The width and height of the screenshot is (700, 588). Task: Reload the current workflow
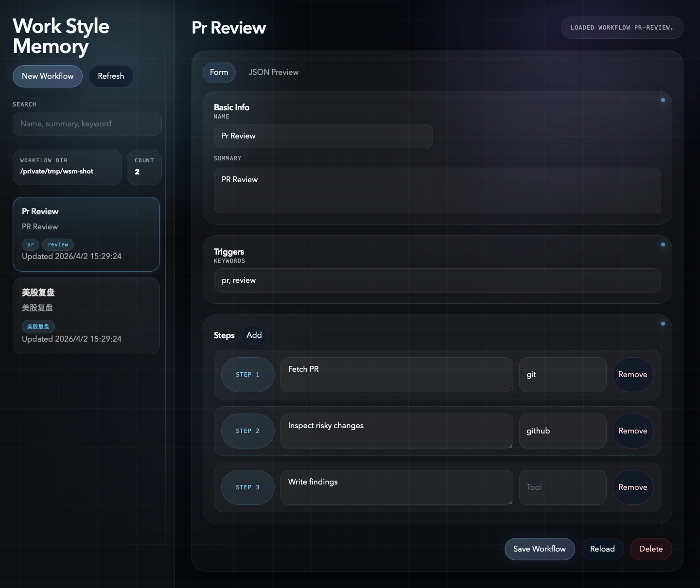click(x=602, y=549)
